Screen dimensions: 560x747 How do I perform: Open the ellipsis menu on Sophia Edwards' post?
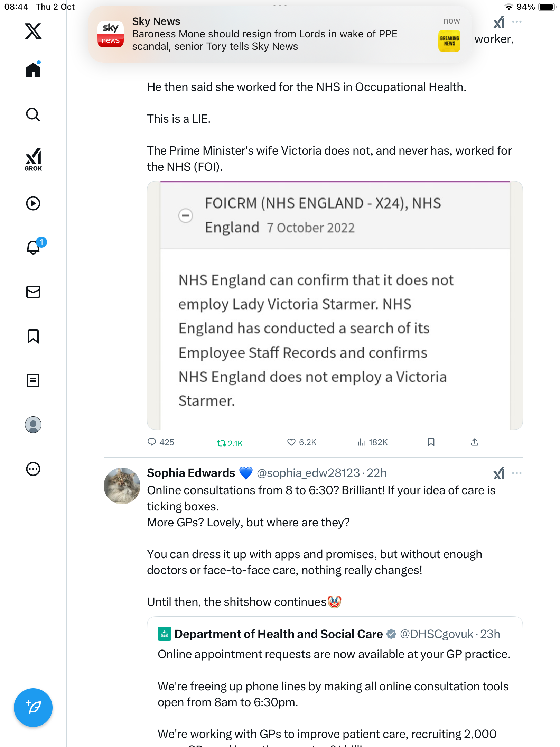coord(516,473)
